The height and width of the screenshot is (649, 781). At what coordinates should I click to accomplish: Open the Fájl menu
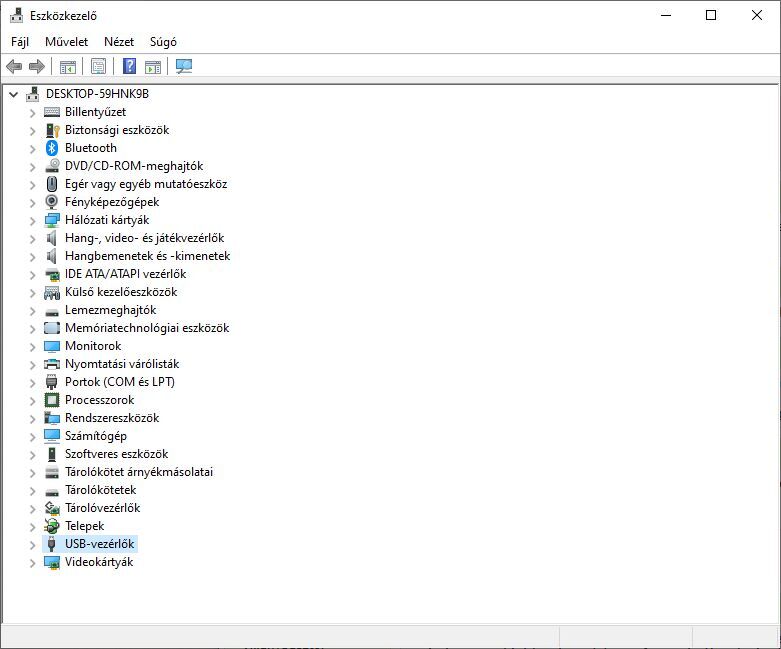(x=20, y=42)
